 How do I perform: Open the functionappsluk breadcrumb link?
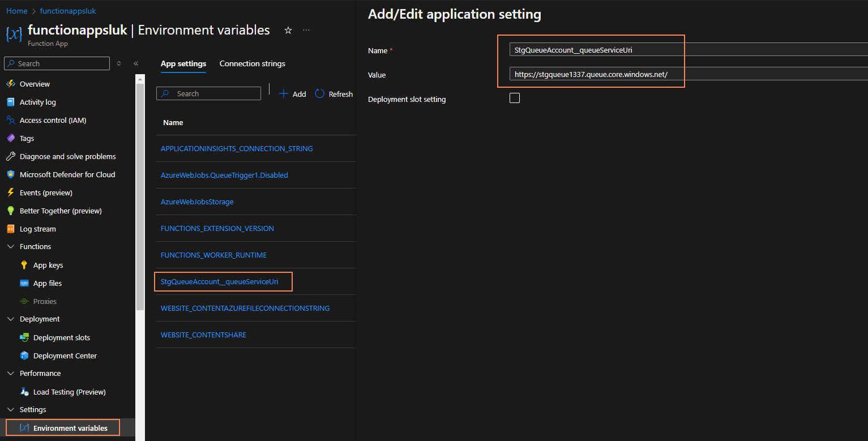coord(68,11)
